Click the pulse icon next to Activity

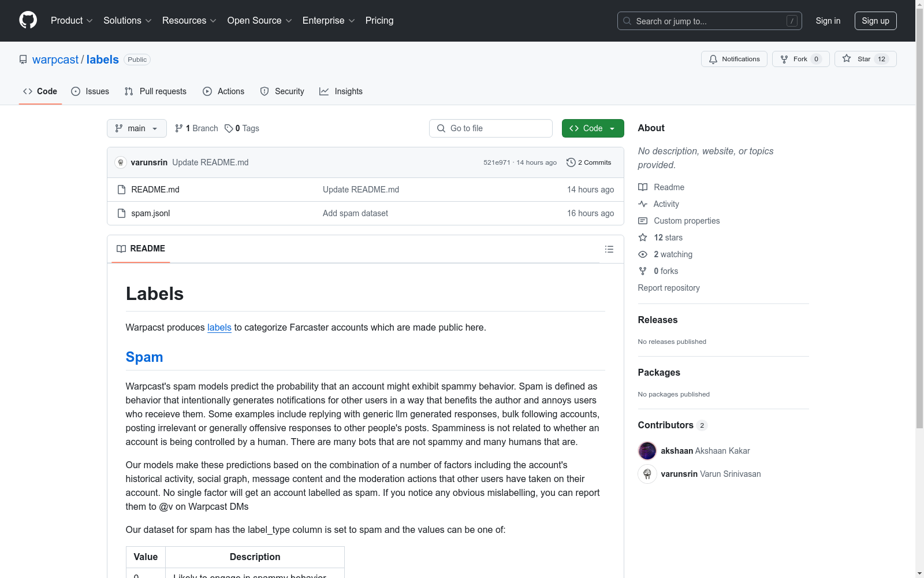click(643, 204)
